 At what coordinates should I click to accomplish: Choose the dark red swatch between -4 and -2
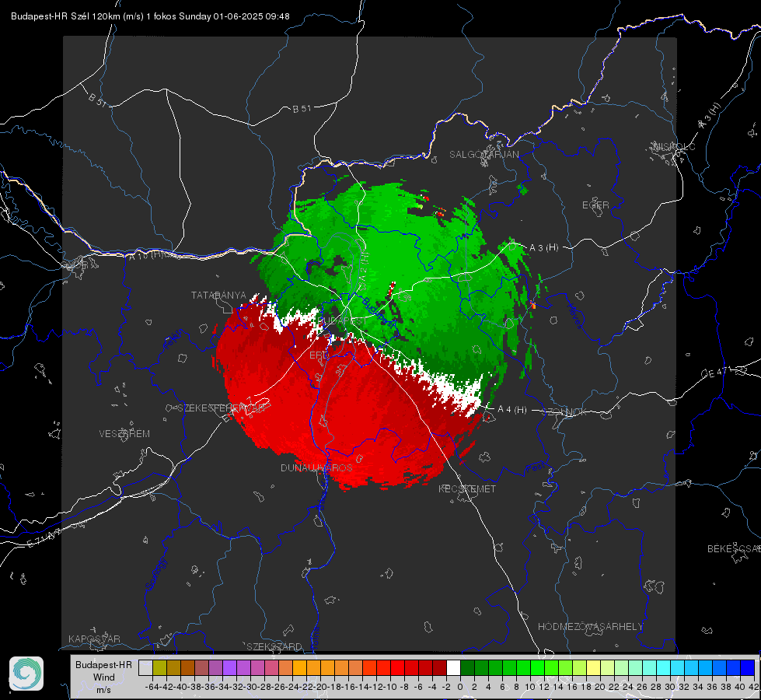tap(439, 667)
